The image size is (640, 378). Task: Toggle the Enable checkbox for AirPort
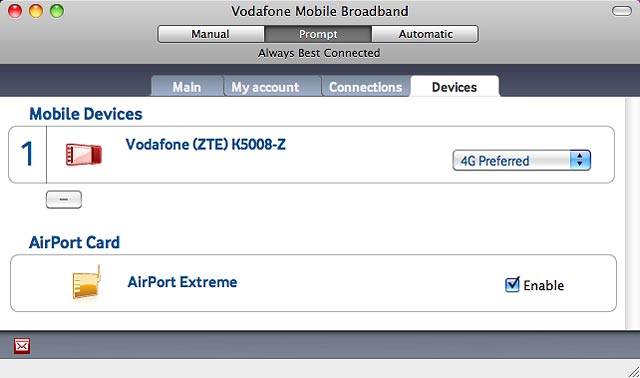(x=512, y=285)
